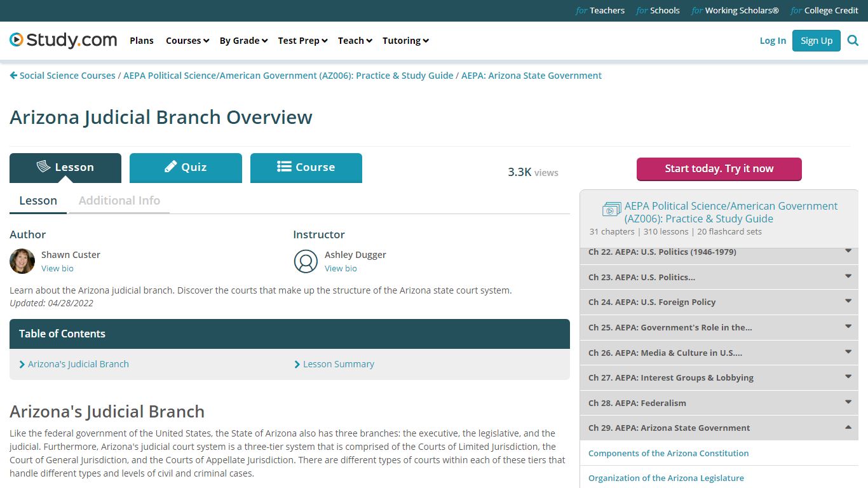Expand Ch 27 Interest Groups & Lobbying
Screen dimensions: 868x488
coord(719,377)
